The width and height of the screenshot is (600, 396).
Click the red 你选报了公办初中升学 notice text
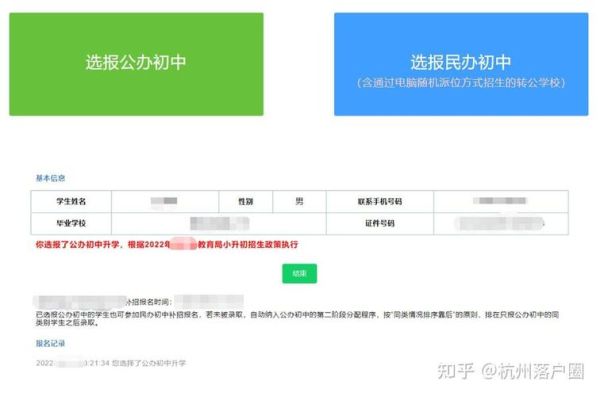(x=167, y=244)
